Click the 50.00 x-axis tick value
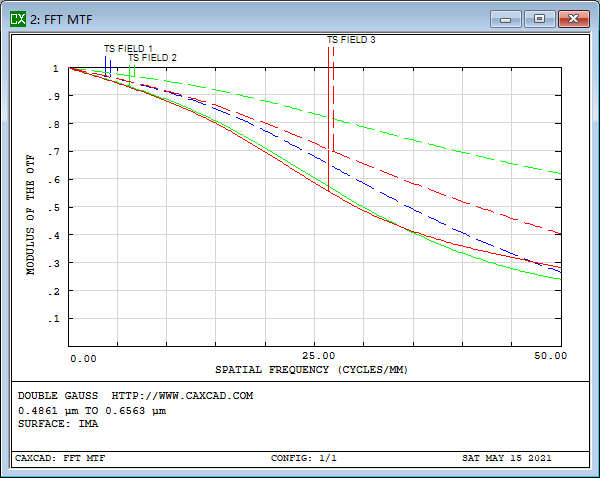Viewport: 600px width, 478px height. [550, 356]
